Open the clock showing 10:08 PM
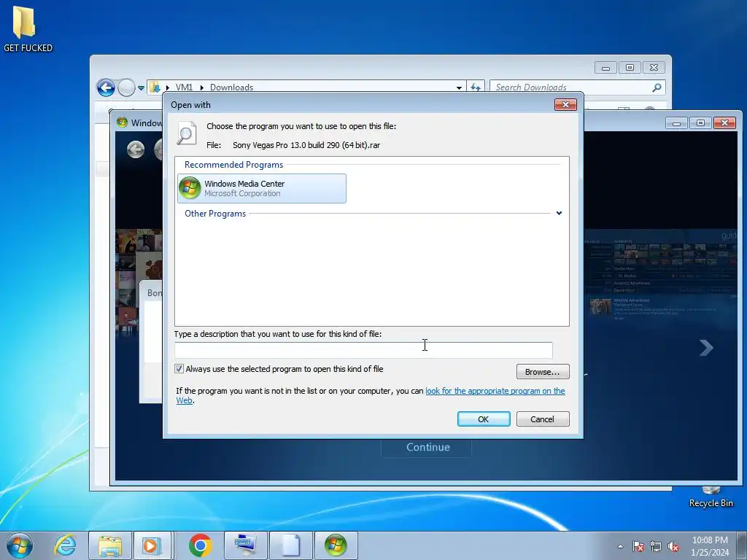This screenshot has width=747, height=560. tap(710, 546)
